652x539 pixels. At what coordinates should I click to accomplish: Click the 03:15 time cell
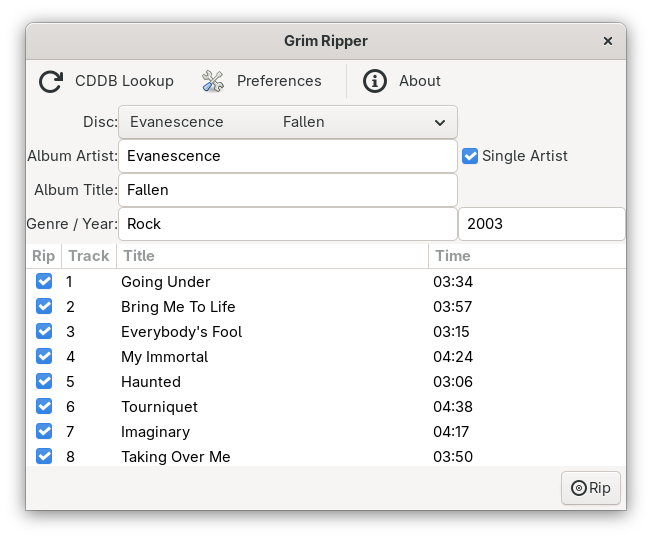(x=451, y=331)
